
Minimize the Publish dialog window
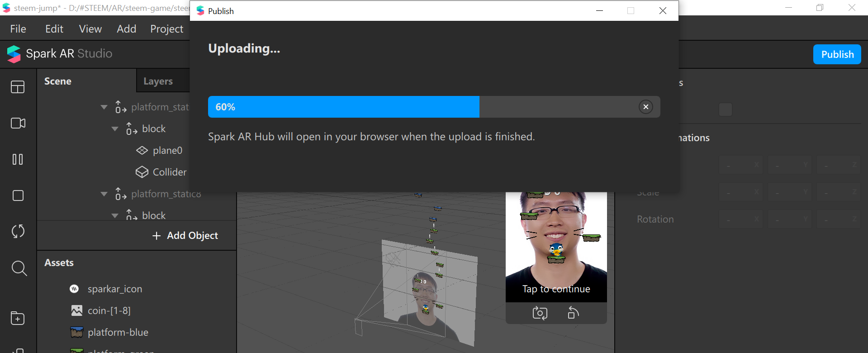click(599, 10)
